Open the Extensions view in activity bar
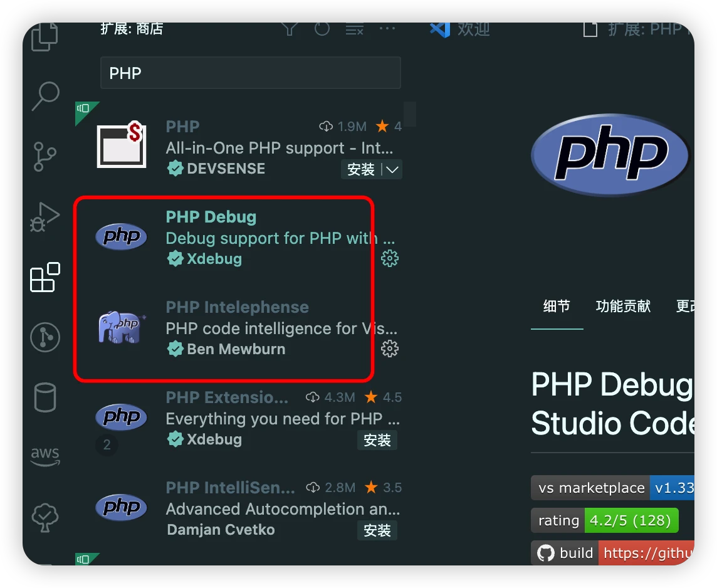Viewport: 717px width, 588px height. (45, 277)
